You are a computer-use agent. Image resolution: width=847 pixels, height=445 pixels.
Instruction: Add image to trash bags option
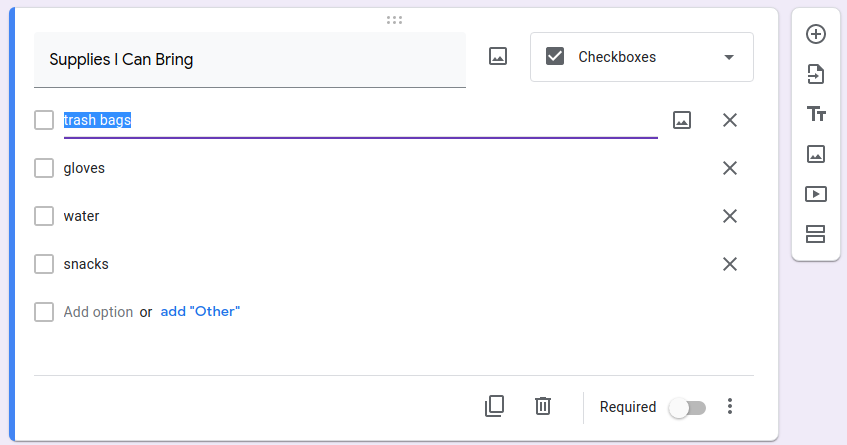[x=682, y=120]
